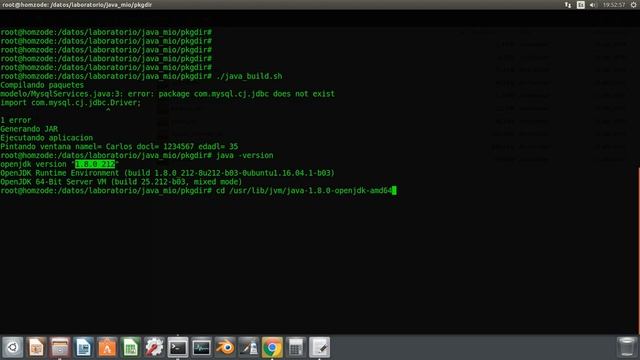
Task: Click the OpenJDK Runtime Environment build line
Action: [x=167, y=173]
